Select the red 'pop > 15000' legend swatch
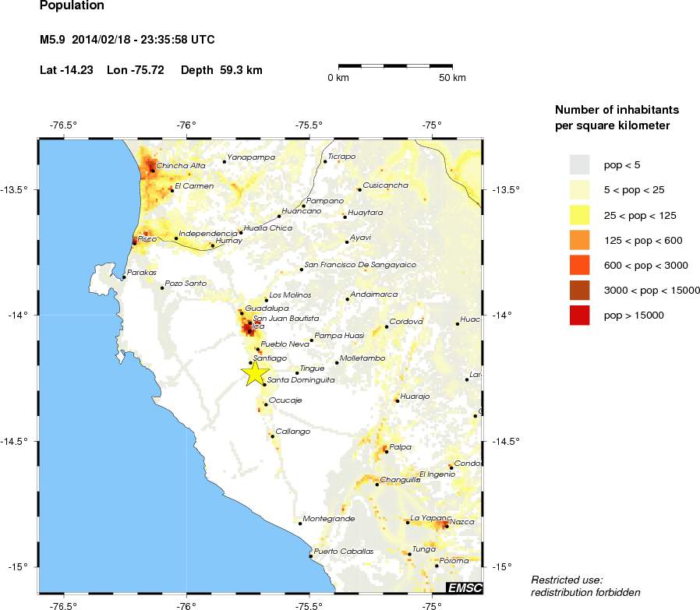Viewport: 700px width, 610px height. pyautogui.click(x=581, y=315)
